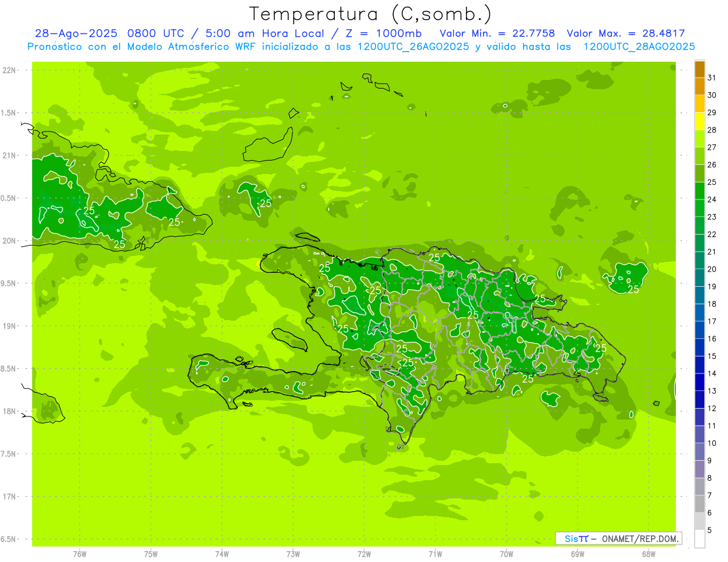Pick the gray legend swatch between 6 and 7

699,504
